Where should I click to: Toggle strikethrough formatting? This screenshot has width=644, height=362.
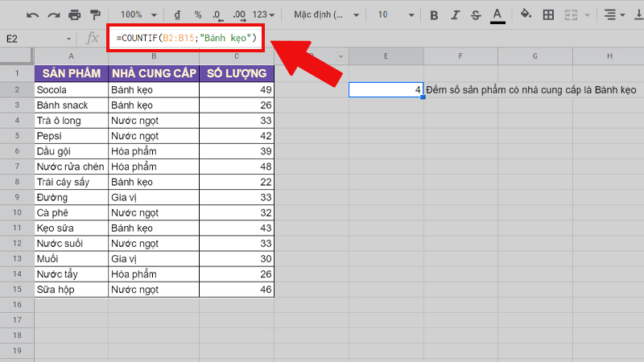pyautogui.click(x=476, y=14)
